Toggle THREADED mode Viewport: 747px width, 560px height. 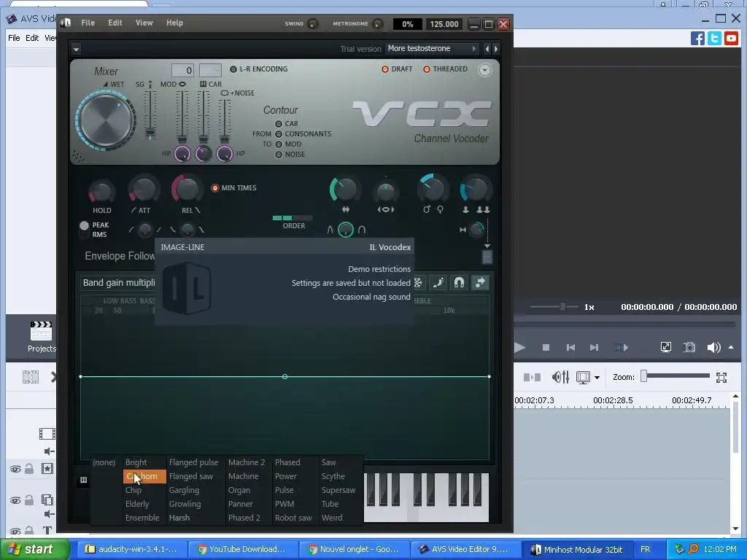pyautogui.click(x=445, y=69)
